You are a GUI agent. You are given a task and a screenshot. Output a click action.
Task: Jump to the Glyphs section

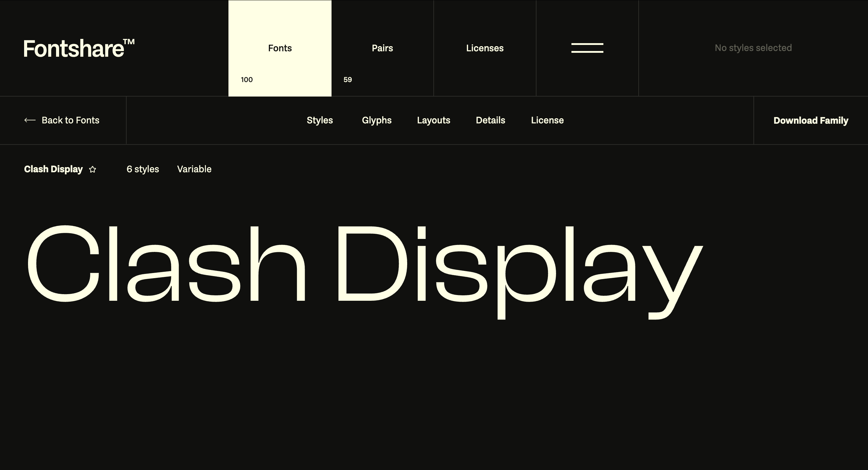tap(376, 120)
